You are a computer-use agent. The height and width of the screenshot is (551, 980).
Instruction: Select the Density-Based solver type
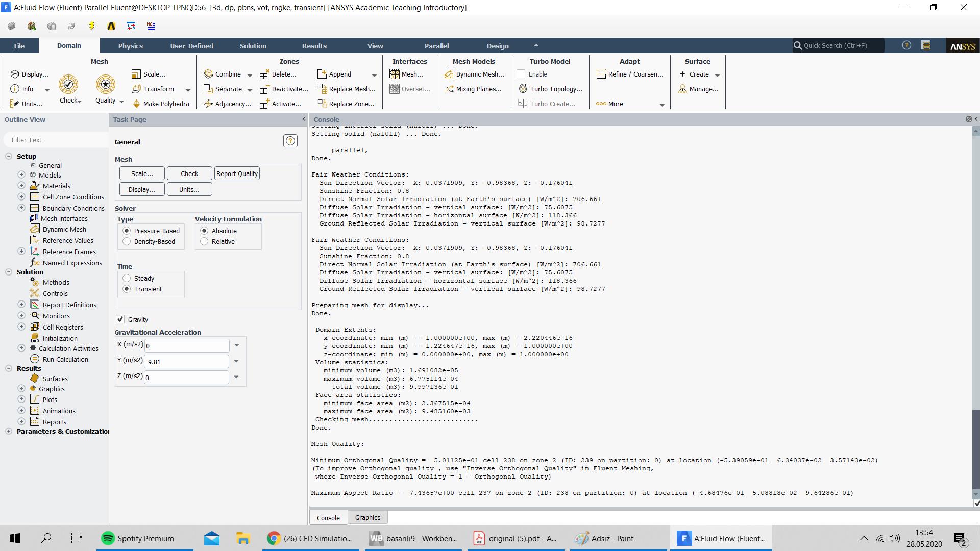point(127,242)
